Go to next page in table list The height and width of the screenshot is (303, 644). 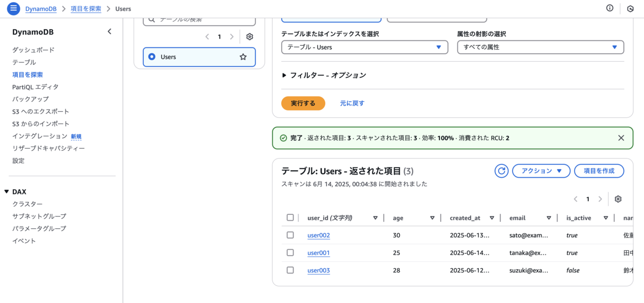[231, 37]
